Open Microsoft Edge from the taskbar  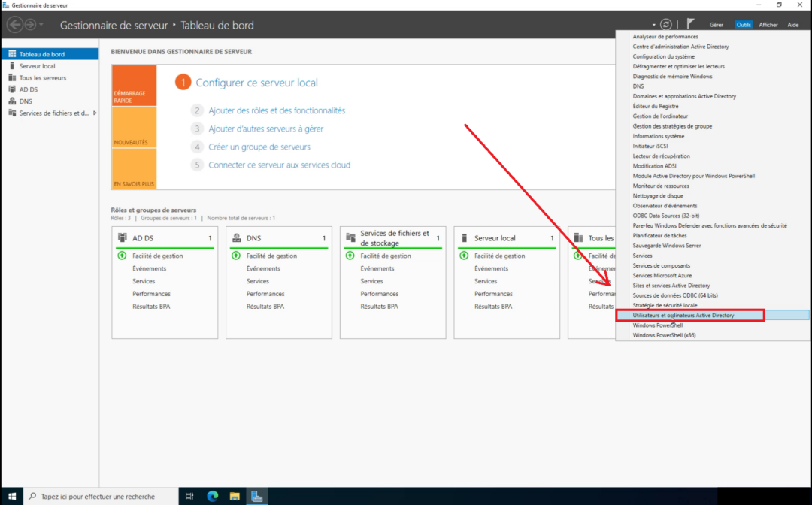pos(212,496)
